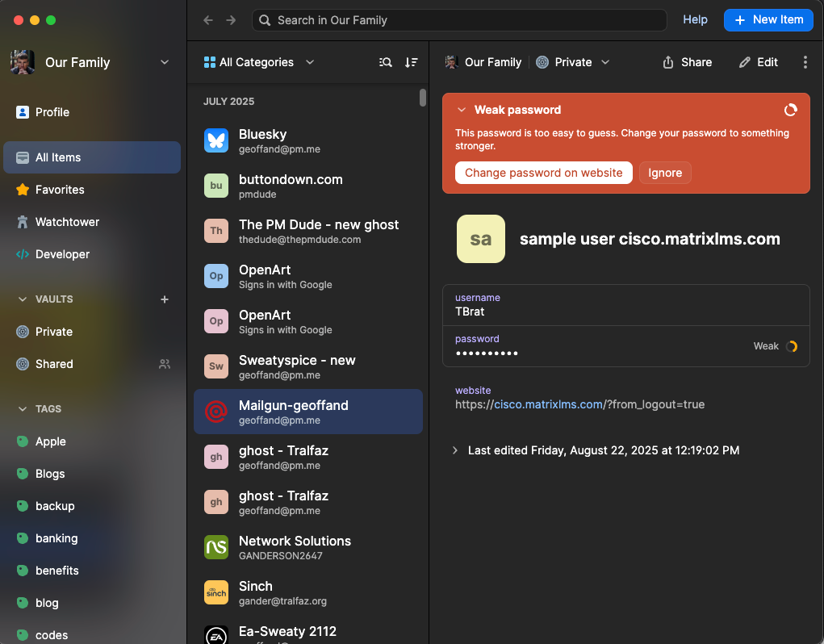Click the Ignore button in warning
Image resolution: width=824 pixels, height=644 pixels.
point(665,173)
